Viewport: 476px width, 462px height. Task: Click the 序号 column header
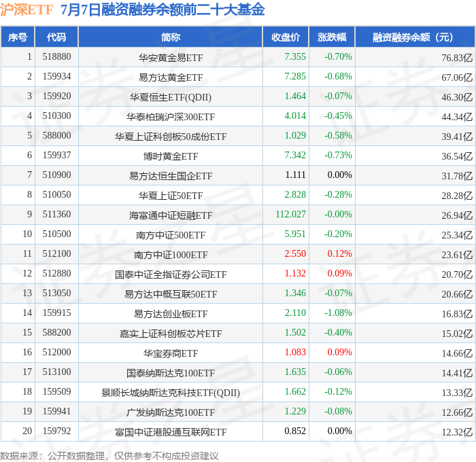coord(18,37)
